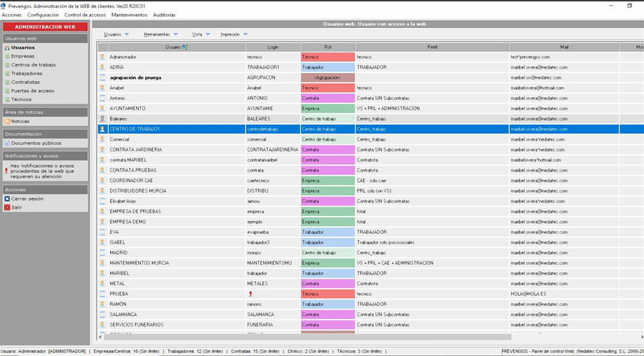The height and width of the screenshot is (356, 644).
Task: Click the red Salir icon
Action: tap(7, 207)
